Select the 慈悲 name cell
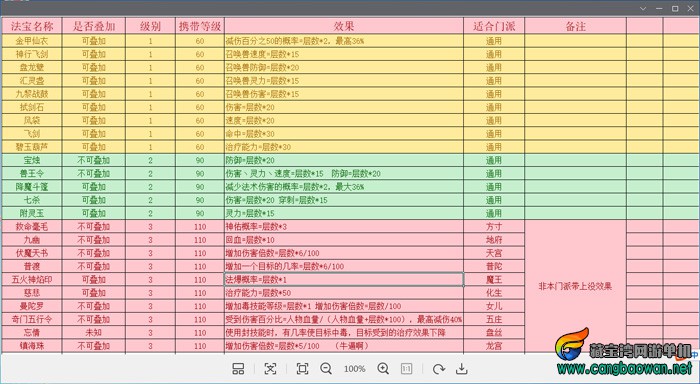Image resolution: width=700 pixels, height=384 pixels. tap(32, 293)
